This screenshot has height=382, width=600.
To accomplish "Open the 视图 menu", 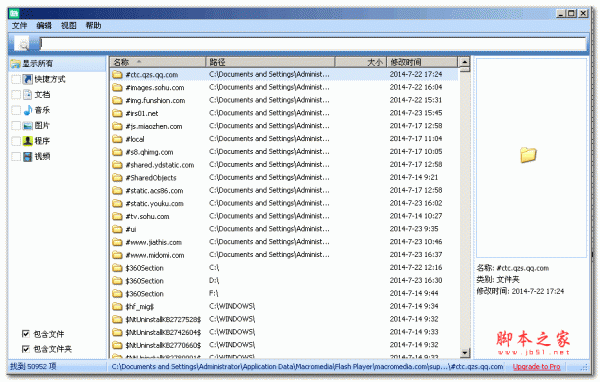I will pyautogui.click(x=68, y=26).
